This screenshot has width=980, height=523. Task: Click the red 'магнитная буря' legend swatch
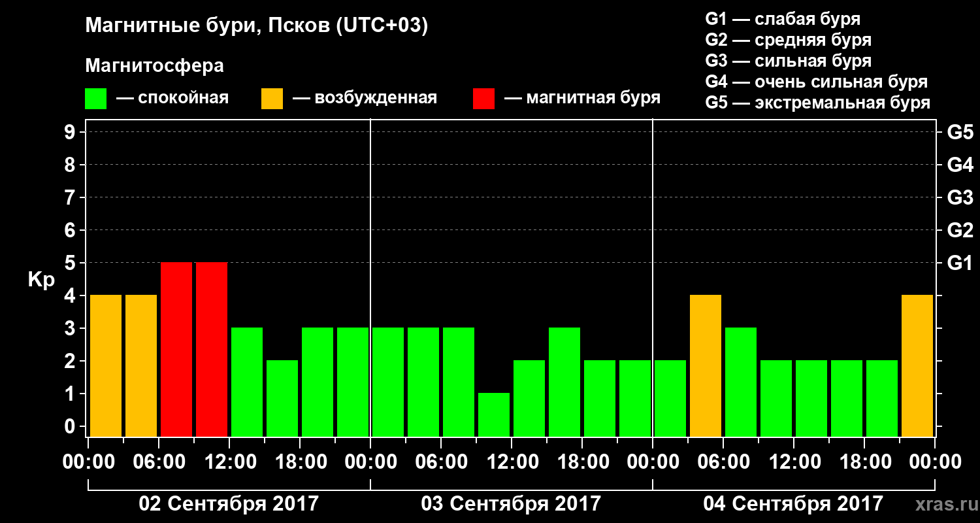(x=484, y=99)
